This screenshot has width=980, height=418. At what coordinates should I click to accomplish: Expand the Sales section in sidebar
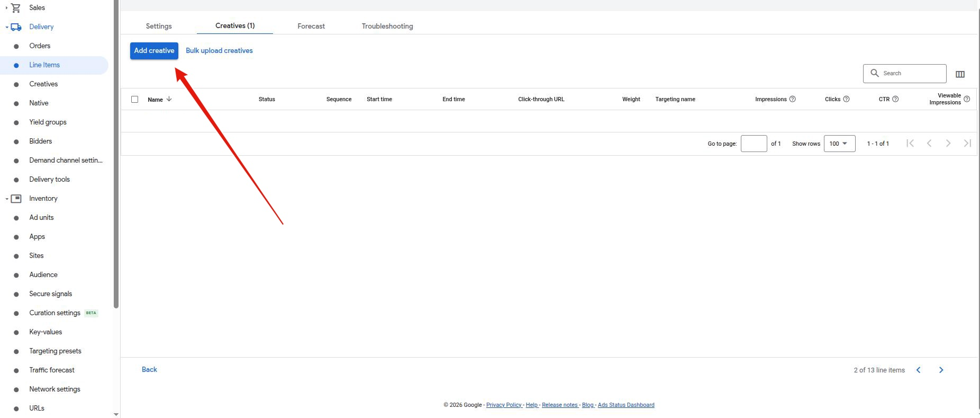pos(7,8)
